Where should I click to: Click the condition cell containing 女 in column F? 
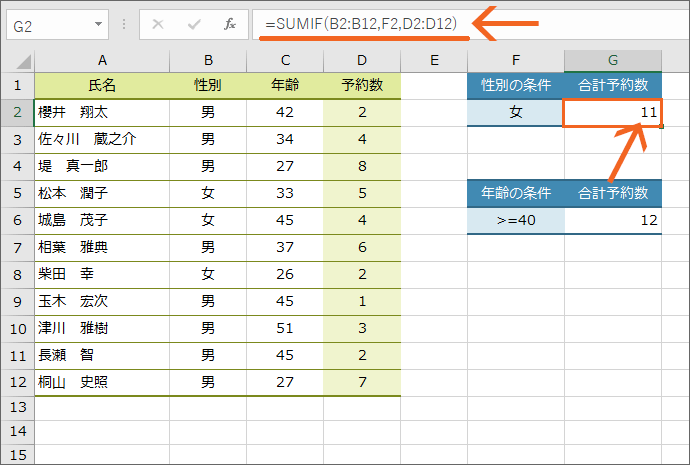[x=516, y=113]
